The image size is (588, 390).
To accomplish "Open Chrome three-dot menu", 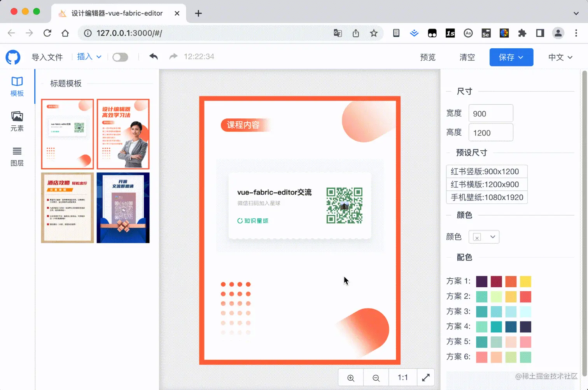I will [576, 33].
